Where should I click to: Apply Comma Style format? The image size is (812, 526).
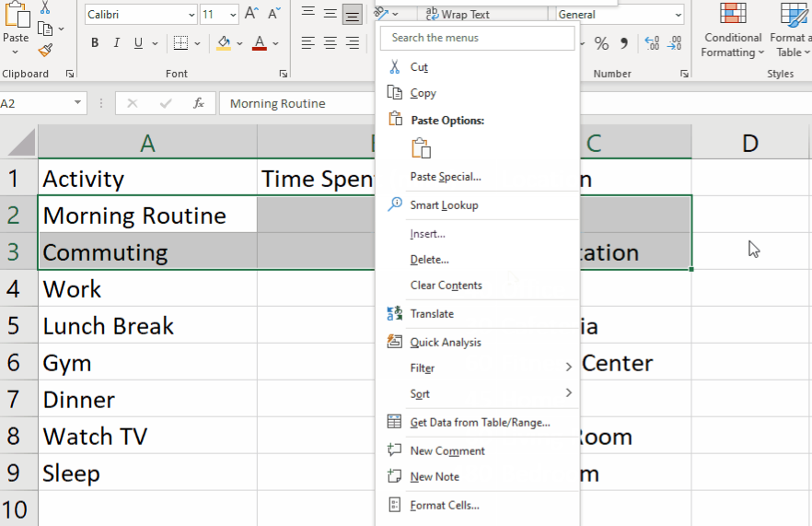pos(624,43)
